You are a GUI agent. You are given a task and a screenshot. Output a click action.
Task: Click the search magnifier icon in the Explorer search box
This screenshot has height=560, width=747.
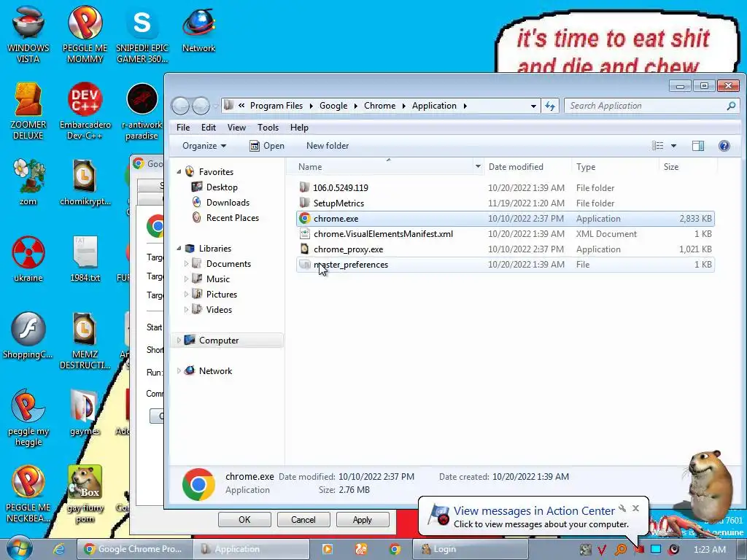[x=731, y=106]
